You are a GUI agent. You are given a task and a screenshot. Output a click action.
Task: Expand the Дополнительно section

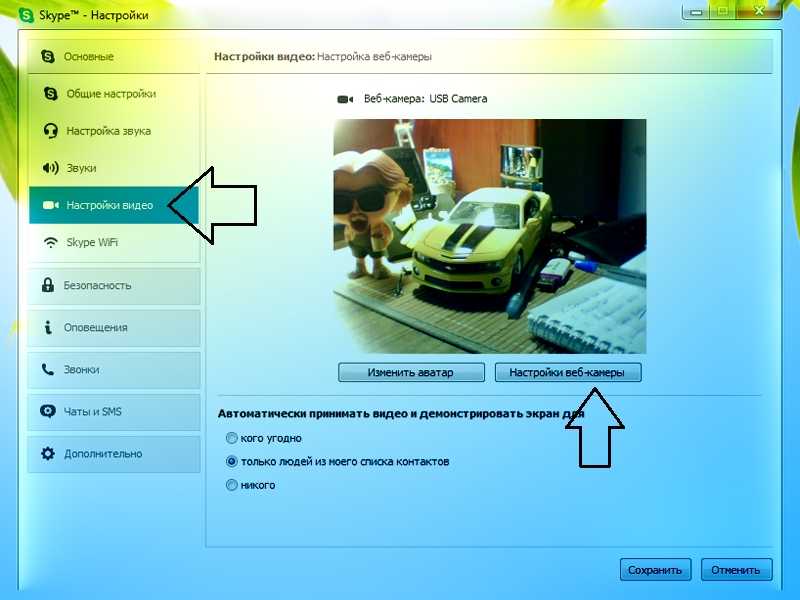click(x=114, y=453)
